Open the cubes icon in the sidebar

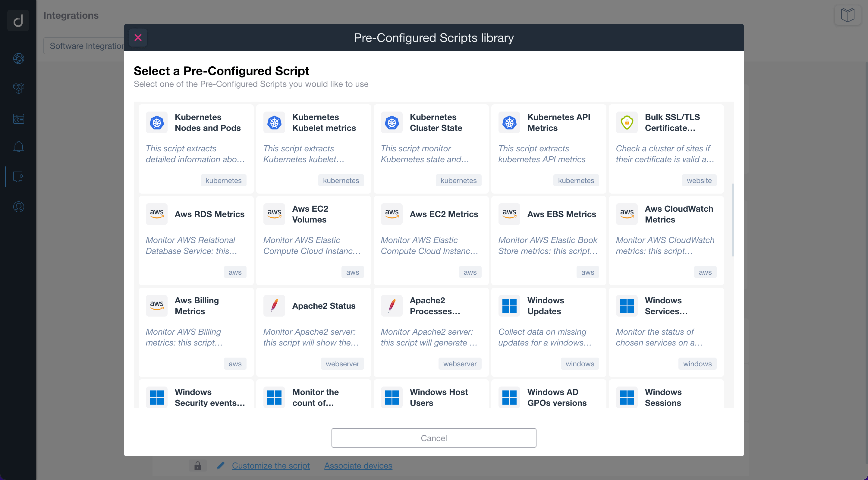[18, 88]
